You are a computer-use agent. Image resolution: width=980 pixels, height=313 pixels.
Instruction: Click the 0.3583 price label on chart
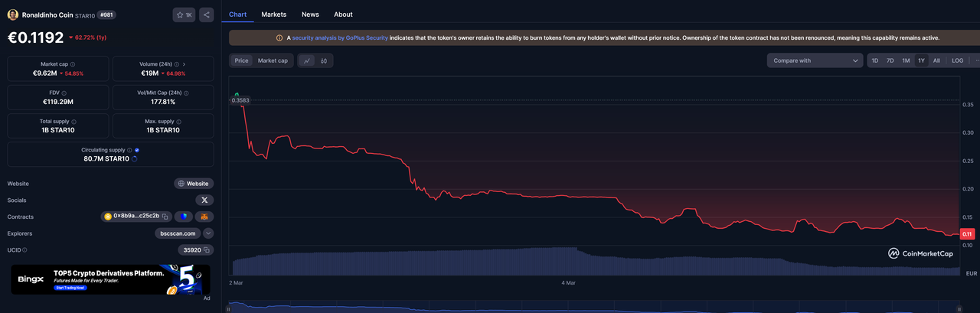pyautogui.click(x=240, y=100)
